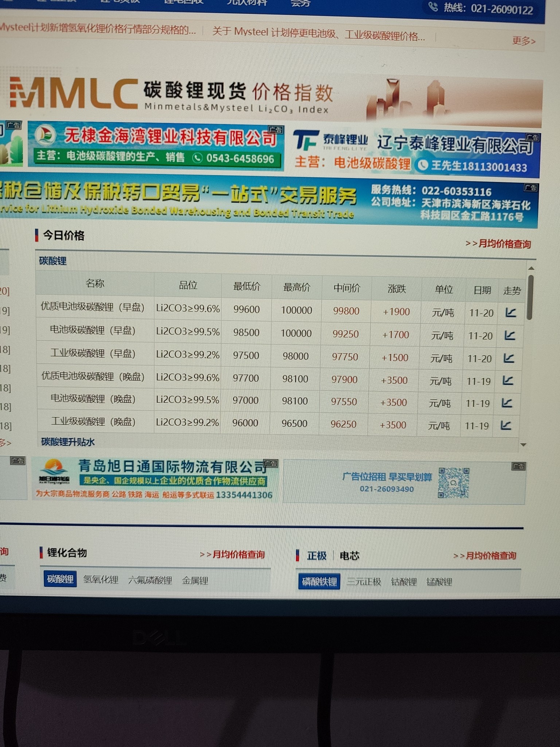Open trend chart for 优质电池级碳酸锂（晚盘）
The image size is (560, 747).
pos(508,381)
